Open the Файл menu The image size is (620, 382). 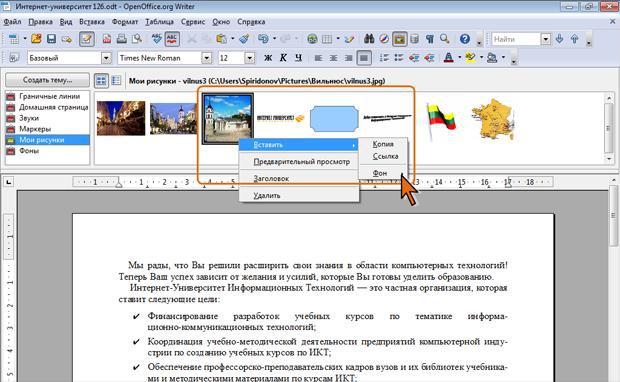[12, 22]
